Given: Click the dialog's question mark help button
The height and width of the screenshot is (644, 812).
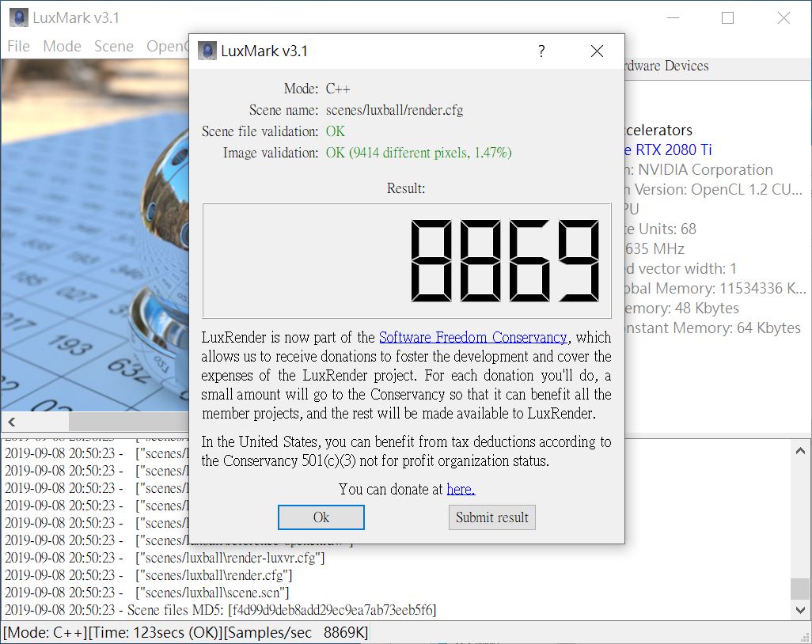Looking at the screenshot, I should coord(541,51).
